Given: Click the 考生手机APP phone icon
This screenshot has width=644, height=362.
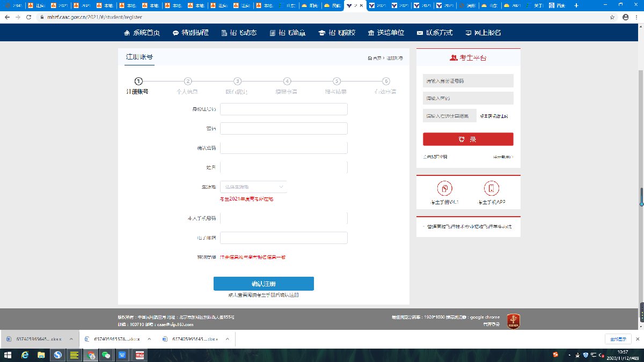Looking at the screenshot, I should point(491,189).
